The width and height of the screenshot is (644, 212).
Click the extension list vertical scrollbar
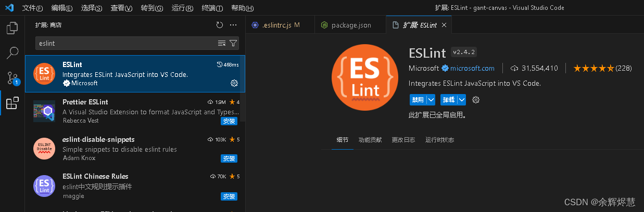(243, 88)
